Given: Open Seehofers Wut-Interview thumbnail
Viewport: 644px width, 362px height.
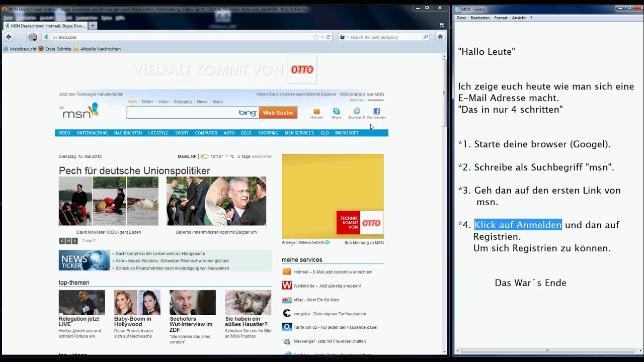Looking at the screenshot, I should pyautogui.click(x=193, y=302).
